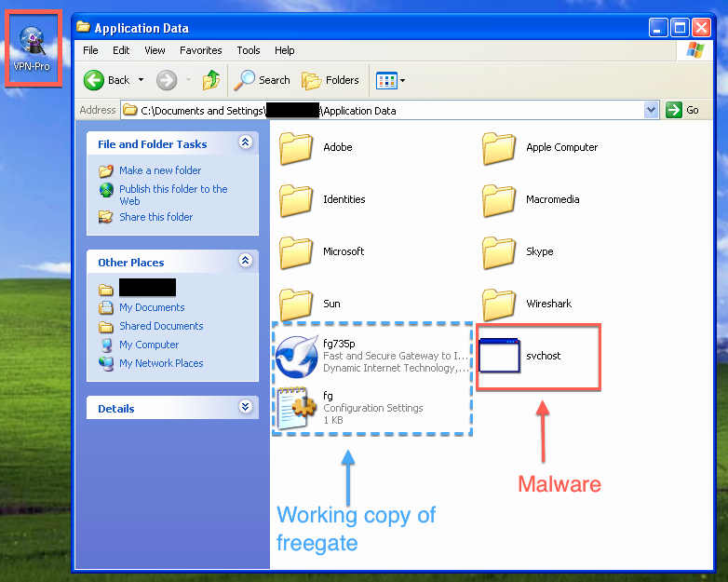Image resolution: width=728 pixels, height=582 pixels.
Task: Click the Publish to Web globe icon
Action: pyautogui.click(x=106, y=190)
